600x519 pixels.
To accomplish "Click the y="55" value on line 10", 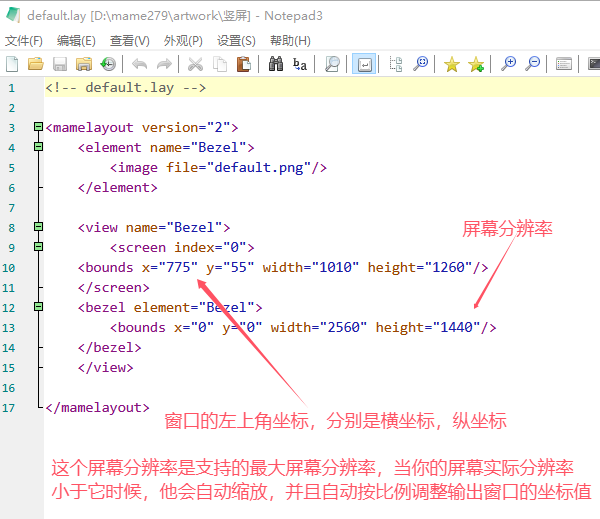I will click(x=230, y=268).
